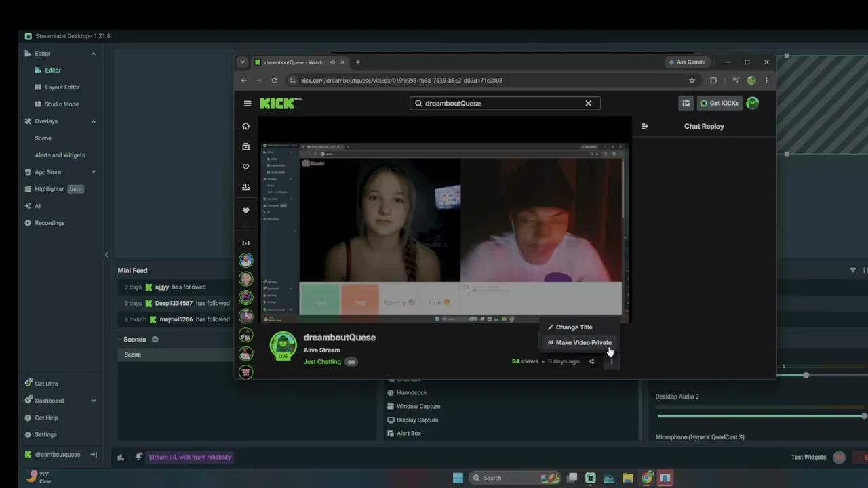Click the Chrome address bar URL
Image resolution: width=868 pixels, height=488 pixels.
401,80
